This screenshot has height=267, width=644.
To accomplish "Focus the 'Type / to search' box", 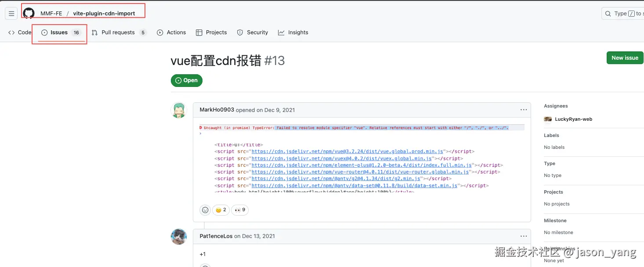I will click(622, 14).
